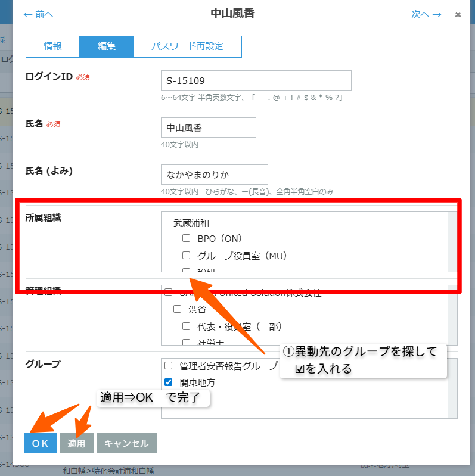This screenshot has height=476, width=475.
Task: Focus the 氏名 (よみ) input field
Action: click(x=214, y=175)
